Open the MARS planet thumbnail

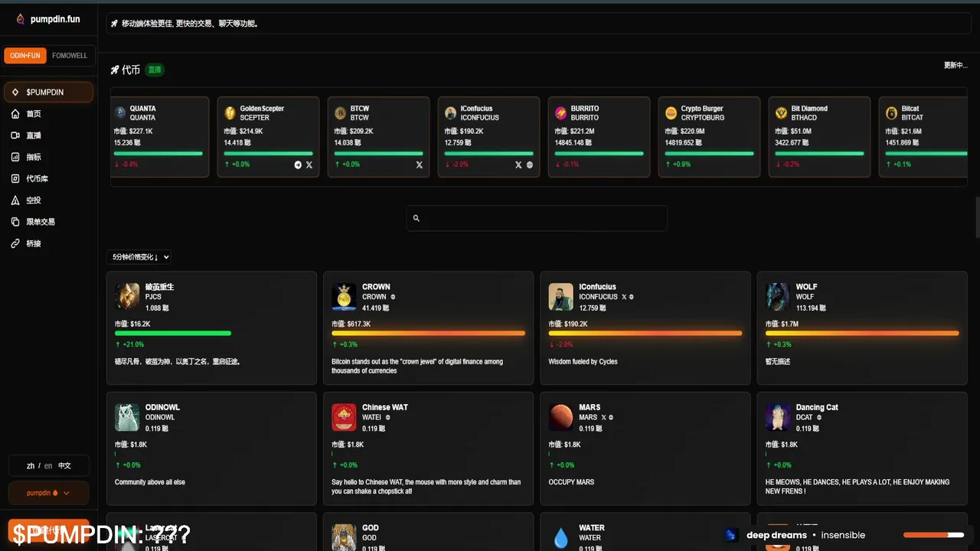coord(561,418)
